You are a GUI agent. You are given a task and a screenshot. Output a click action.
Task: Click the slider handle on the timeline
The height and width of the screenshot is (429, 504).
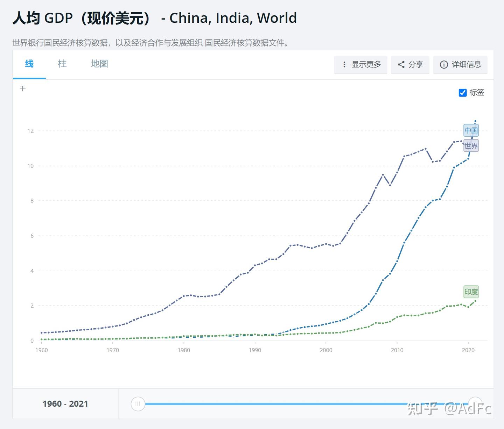click(138, 403)
